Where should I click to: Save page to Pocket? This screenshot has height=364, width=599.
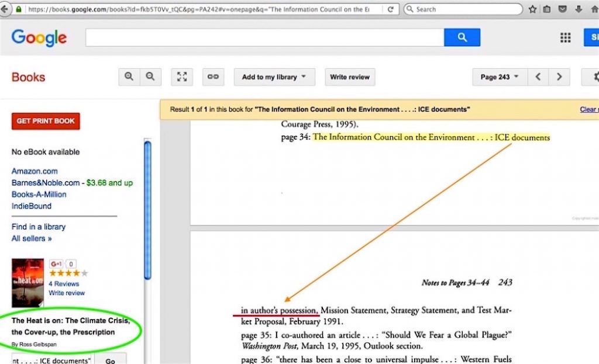(x=562, y=9)
